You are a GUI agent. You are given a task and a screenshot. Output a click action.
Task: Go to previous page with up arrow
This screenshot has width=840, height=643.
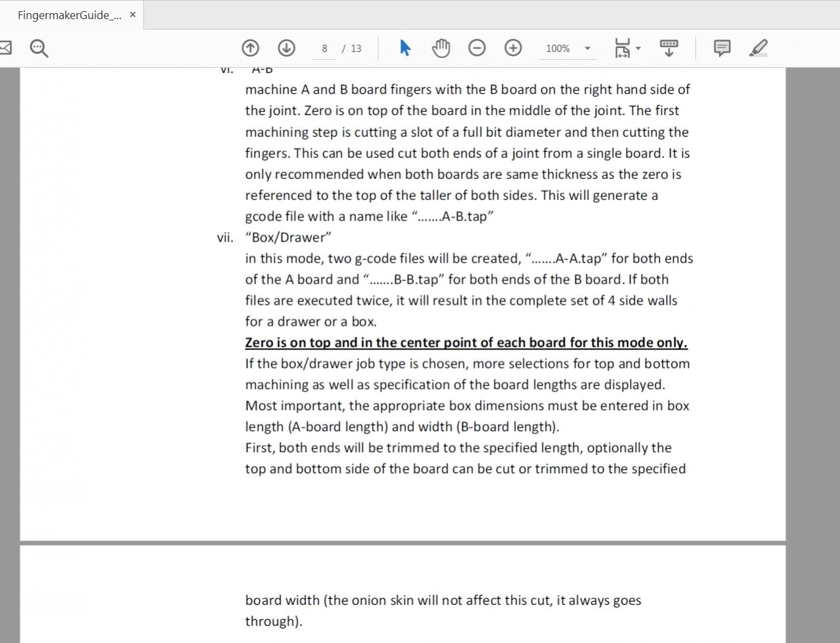(x=250, y=48)
